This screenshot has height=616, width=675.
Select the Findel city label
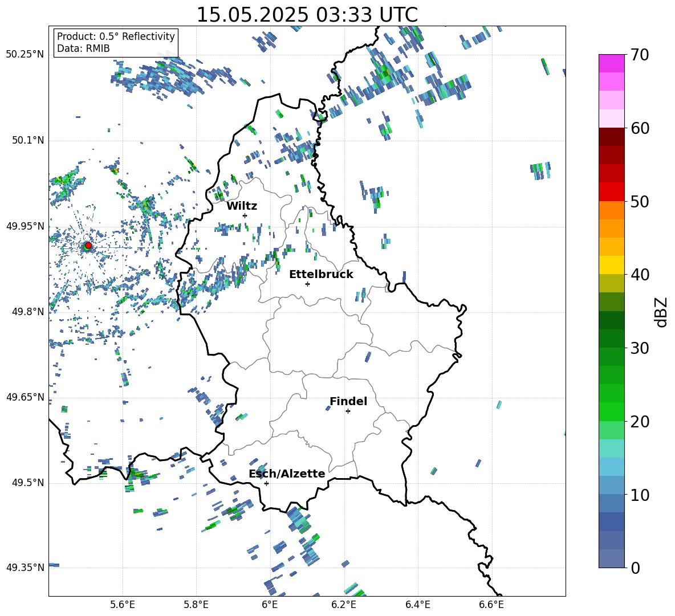click(348, 401)
